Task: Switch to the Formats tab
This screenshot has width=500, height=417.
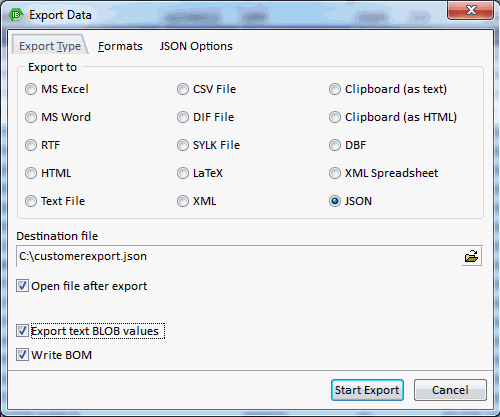Action: click(120, 46)
